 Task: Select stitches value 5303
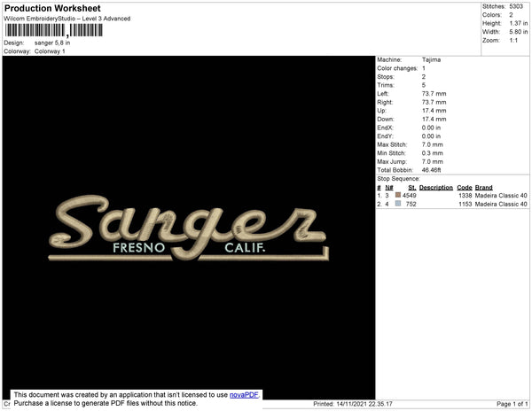click(x=516, y=6)
